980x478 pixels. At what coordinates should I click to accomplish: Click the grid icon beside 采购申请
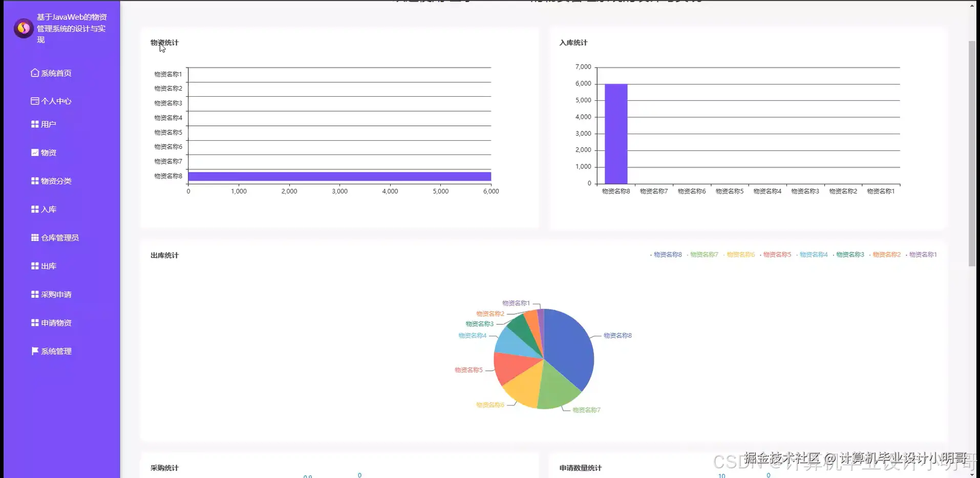tap(35, 294)
